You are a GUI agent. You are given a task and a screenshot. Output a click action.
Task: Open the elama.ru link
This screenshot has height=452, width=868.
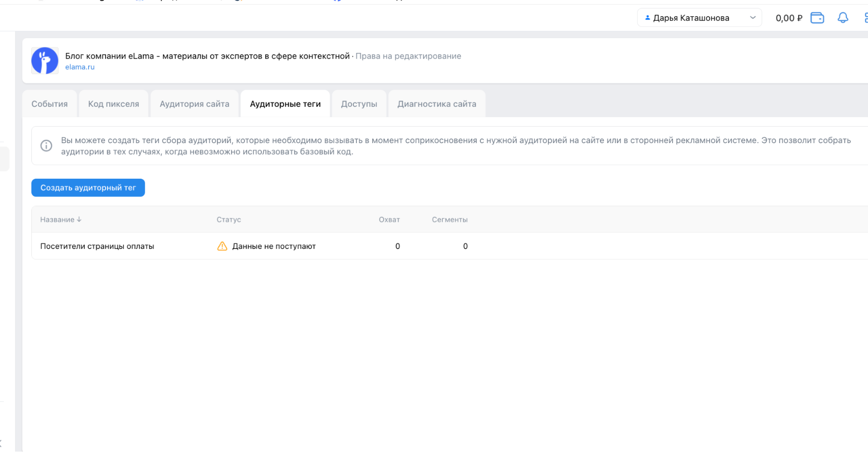pos(80,67)
